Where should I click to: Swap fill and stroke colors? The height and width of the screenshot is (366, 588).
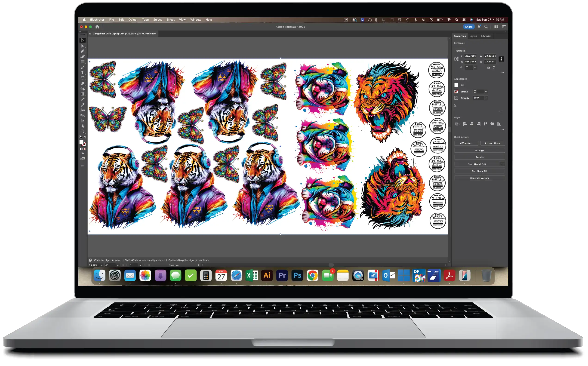[85, 137]
